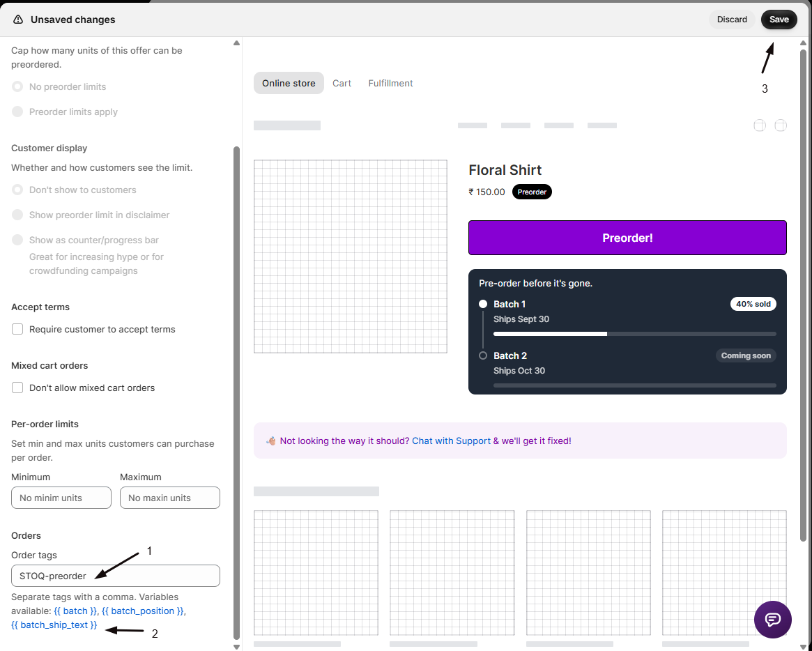Viewport: 812px width, 651px height.
Task: Click the Save button
Action: click(x=779, y=20)
